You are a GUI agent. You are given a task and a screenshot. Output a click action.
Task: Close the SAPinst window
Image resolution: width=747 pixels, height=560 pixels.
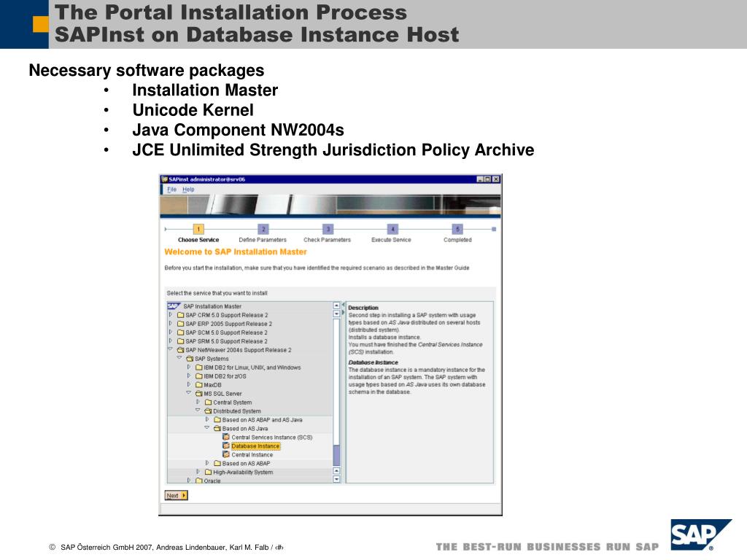click(x=496, y=179)
